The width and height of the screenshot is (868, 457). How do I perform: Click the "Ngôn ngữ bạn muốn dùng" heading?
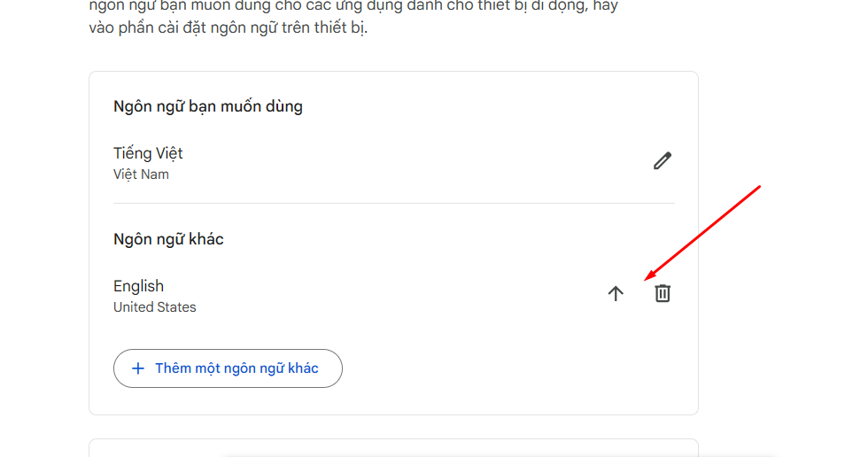point(208,106)
